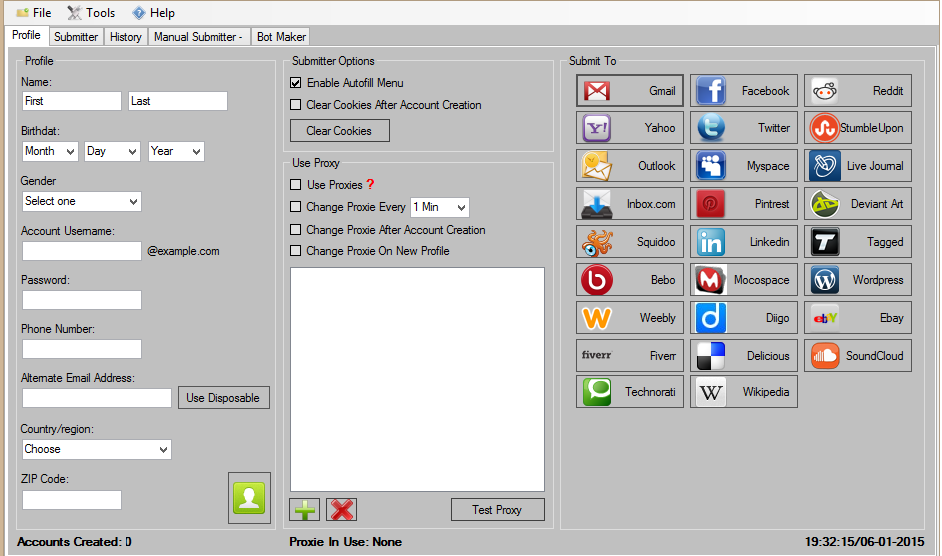Pick the Reddit alien icon
Image resolution: width=942 pixels, height=556 pixels.
[x=824, y=91]
